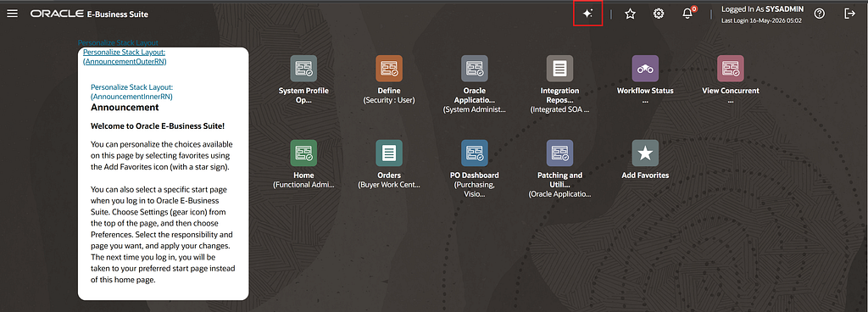The height and width of the screenshot is (312, 868).
Task: Click the Last Login 16-May-2026 text
Action: point(762,21)
